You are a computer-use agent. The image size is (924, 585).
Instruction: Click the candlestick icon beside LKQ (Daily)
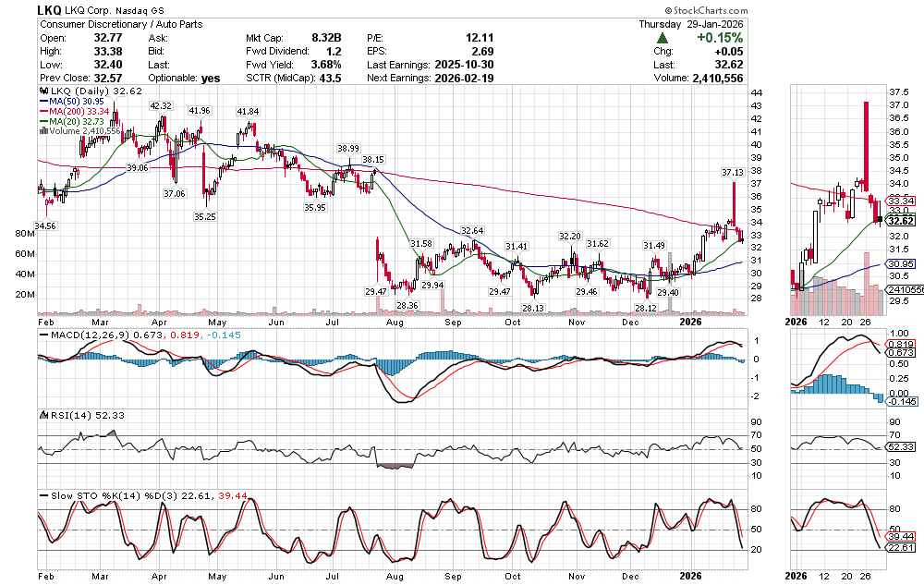click(42, 92)
